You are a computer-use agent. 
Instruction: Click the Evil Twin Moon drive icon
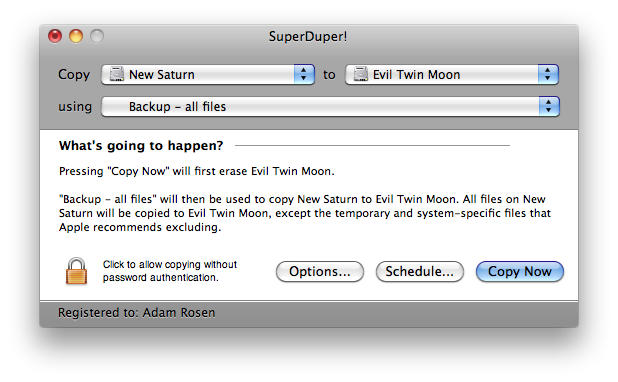coord(360,74)
